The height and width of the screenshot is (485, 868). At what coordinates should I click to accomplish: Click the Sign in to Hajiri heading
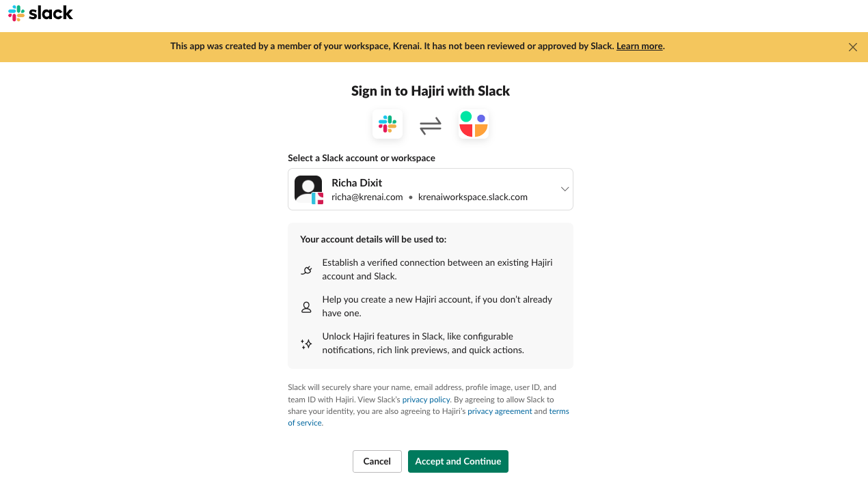coord(431,91)
